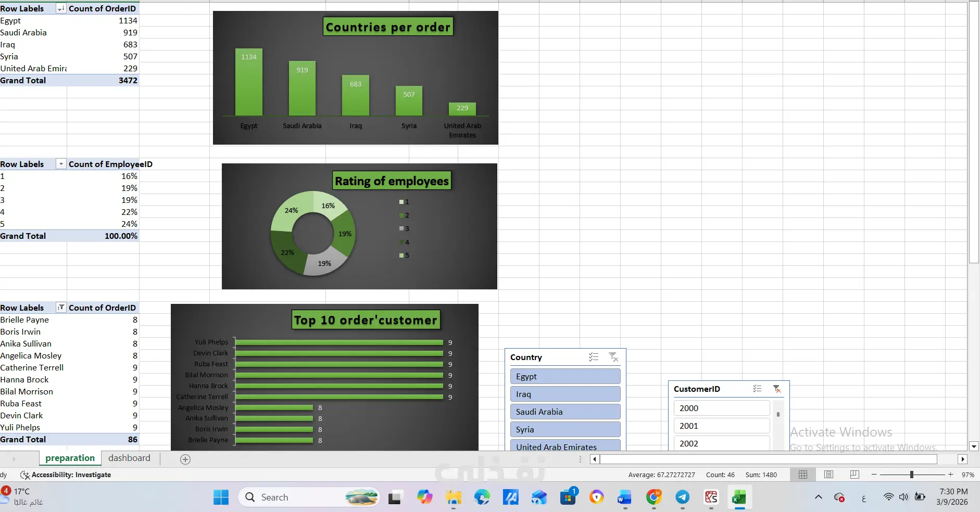This screenshot has width=980, height=512.
Task: Pick CustomerID 2001 slicer item
Action: pos(722,426)
